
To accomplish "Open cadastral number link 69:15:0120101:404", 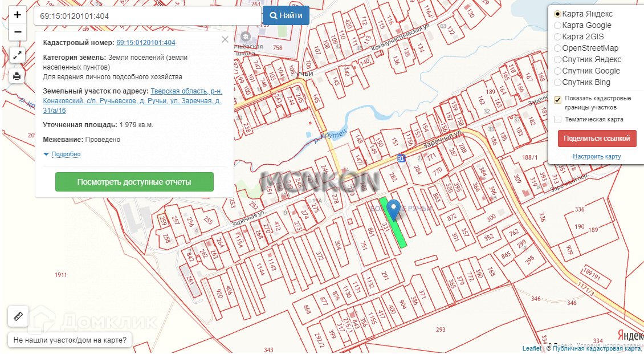I will tap(146, 43).
